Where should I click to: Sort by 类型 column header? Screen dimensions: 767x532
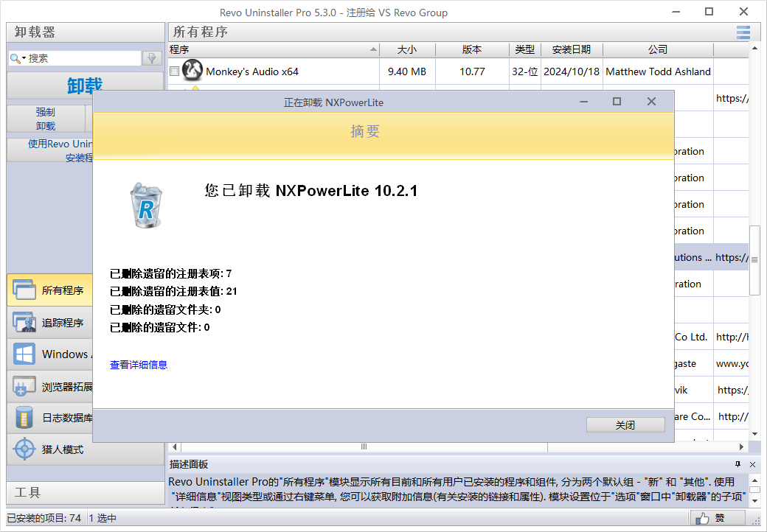click(x=525, y=49)
